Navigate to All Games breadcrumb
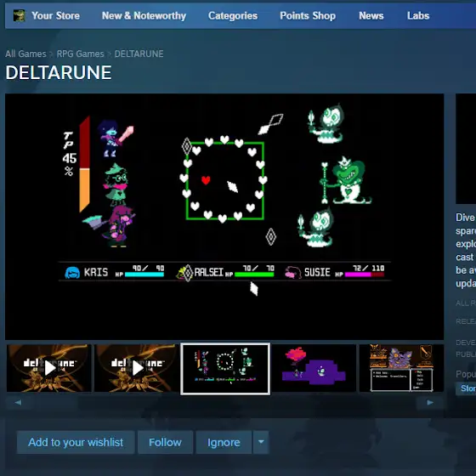The height and width of the screenshot is (476, 476). 25,54
